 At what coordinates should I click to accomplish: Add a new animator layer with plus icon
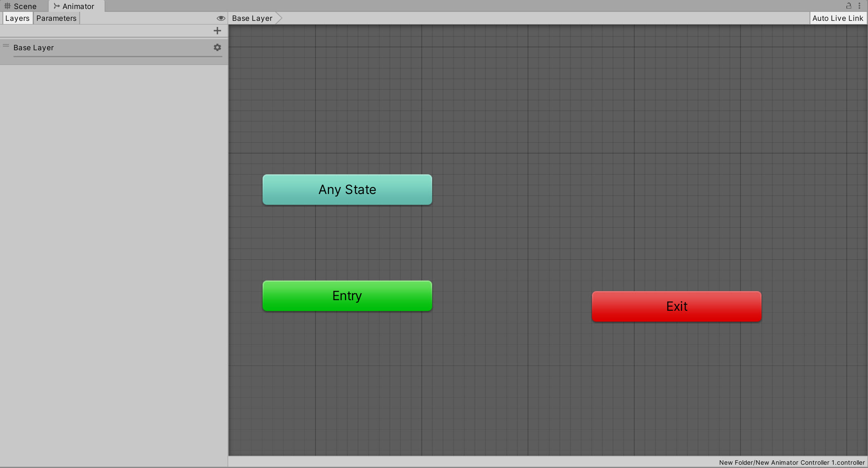217,31
